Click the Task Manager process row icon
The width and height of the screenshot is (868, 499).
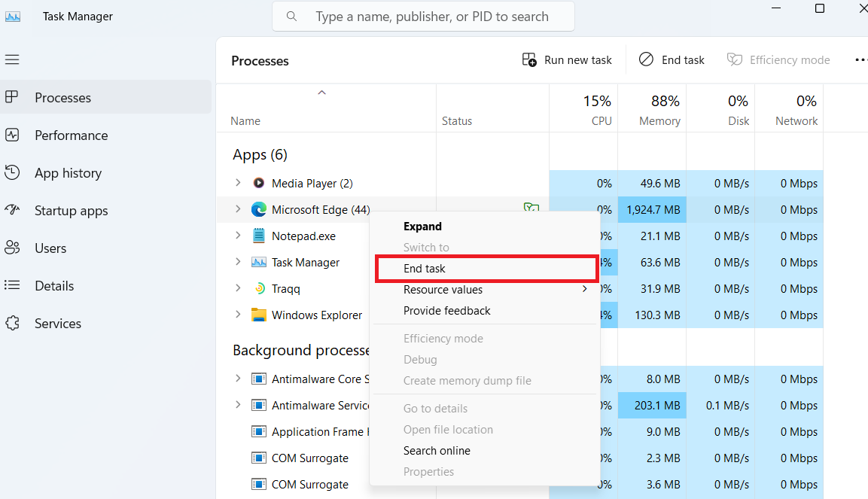point(258,262)
